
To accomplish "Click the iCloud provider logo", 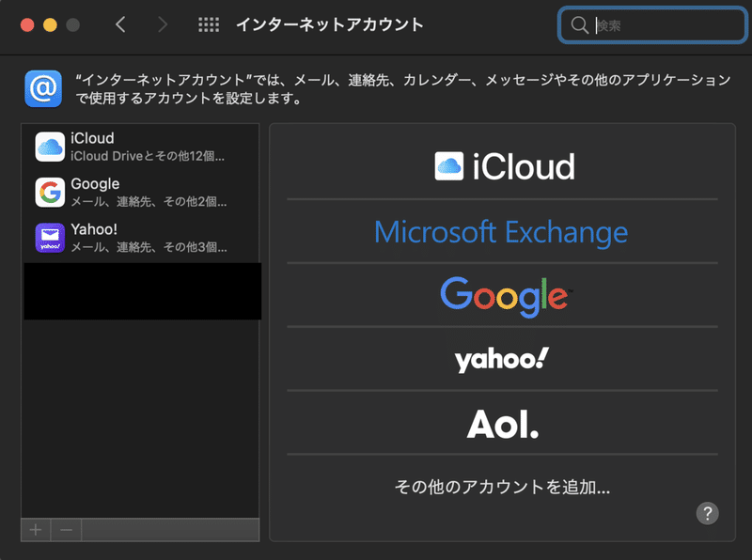I will pos(503,166).
